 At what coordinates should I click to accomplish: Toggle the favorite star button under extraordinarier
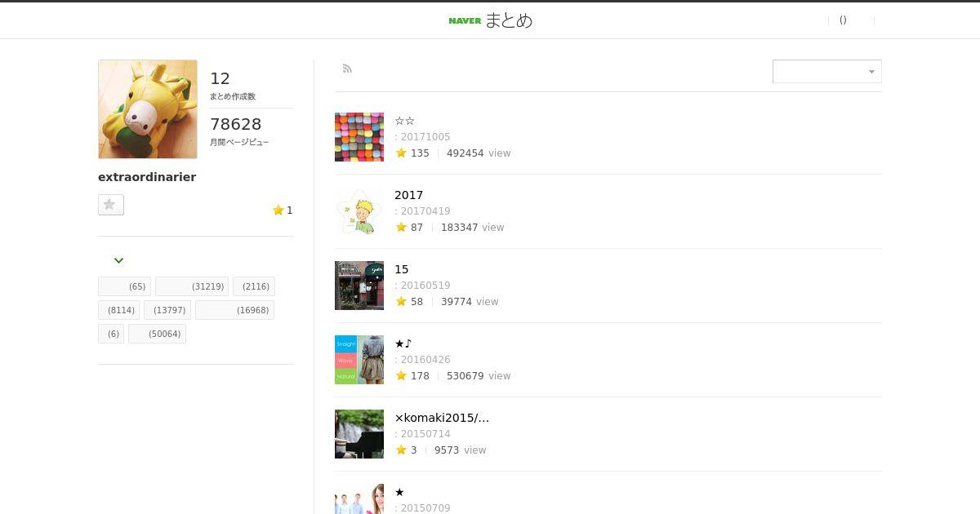pos(111,205)
